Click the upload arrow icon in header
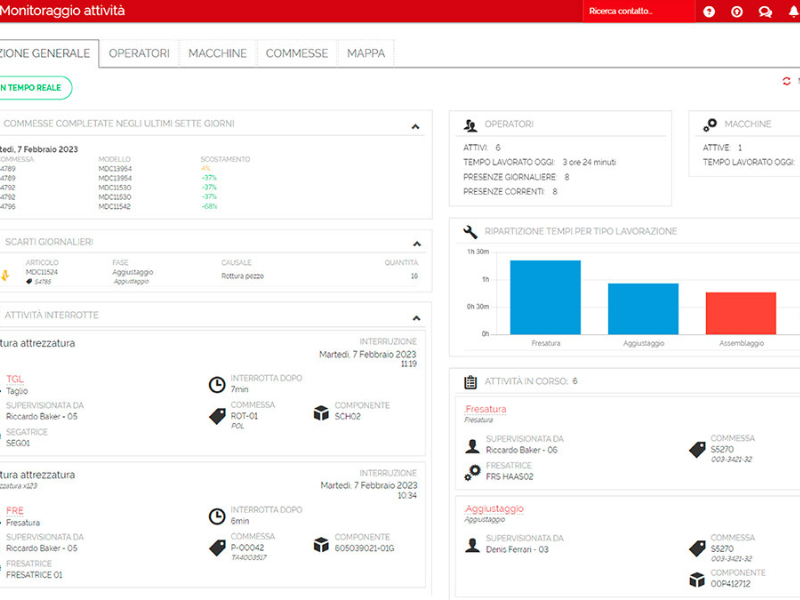 tap(737, 12)
